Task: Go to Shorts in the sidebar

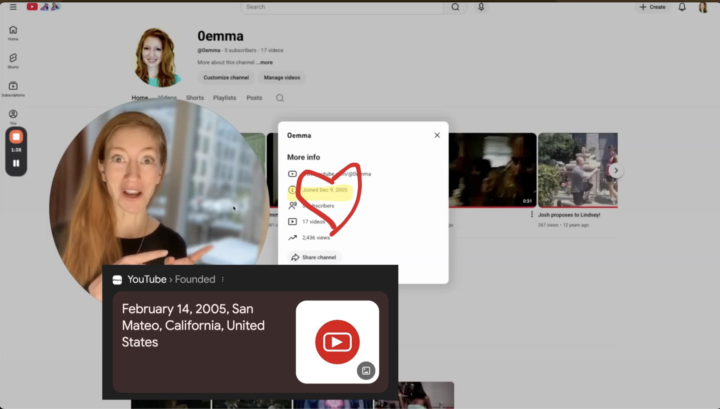Action: (13, 61)
